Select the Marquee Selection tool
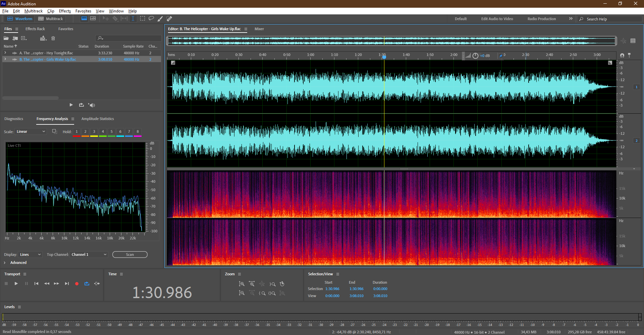644x335 pixels. click(143, 19)
